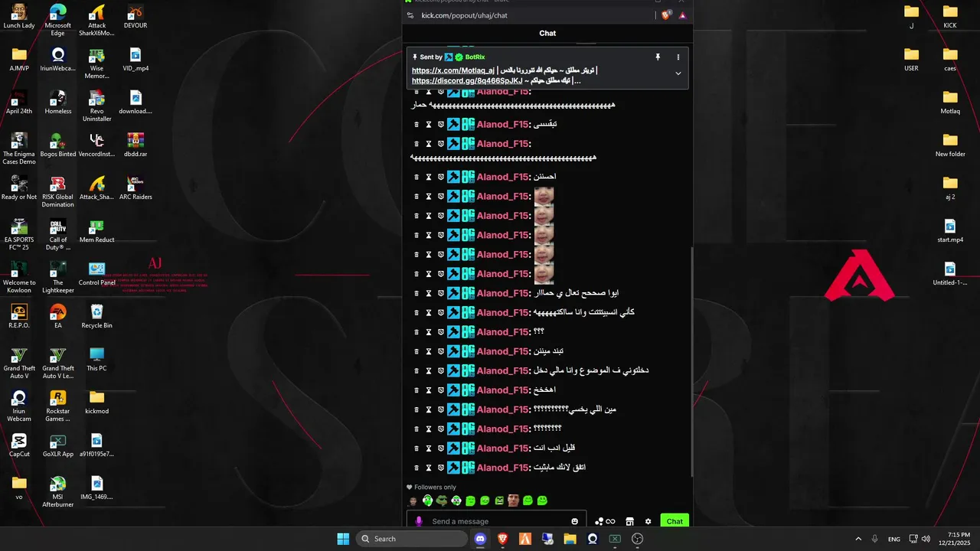Open the Kick shop icon beside chat settings

(x=630, y=521)
